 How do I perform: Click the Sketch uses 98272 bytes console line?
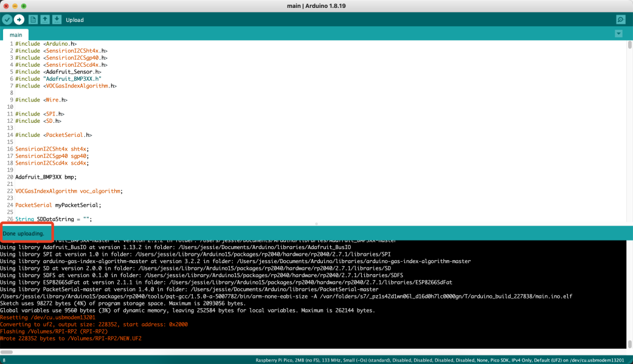click(x=122, y=303)
